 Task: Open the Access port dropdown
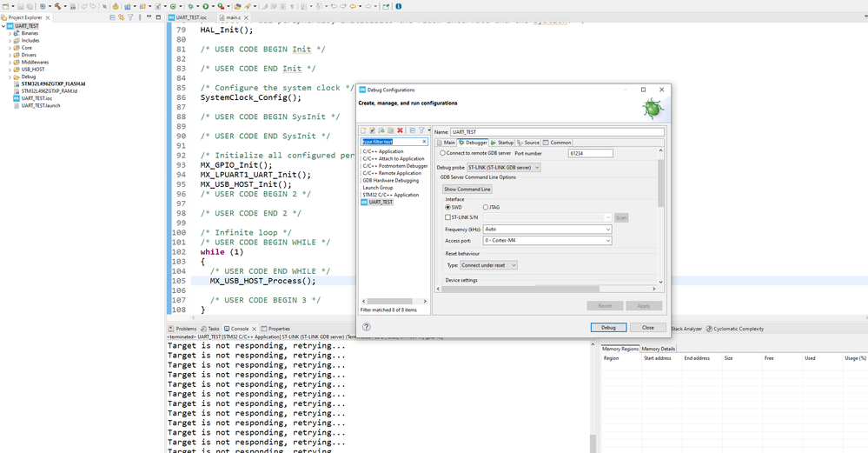(x=547, y=240)
